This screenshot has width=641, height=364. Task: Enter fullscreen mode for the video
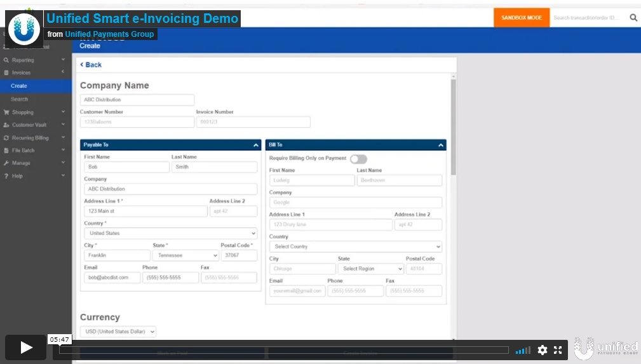pyautogui.click(x=558, y=350)
